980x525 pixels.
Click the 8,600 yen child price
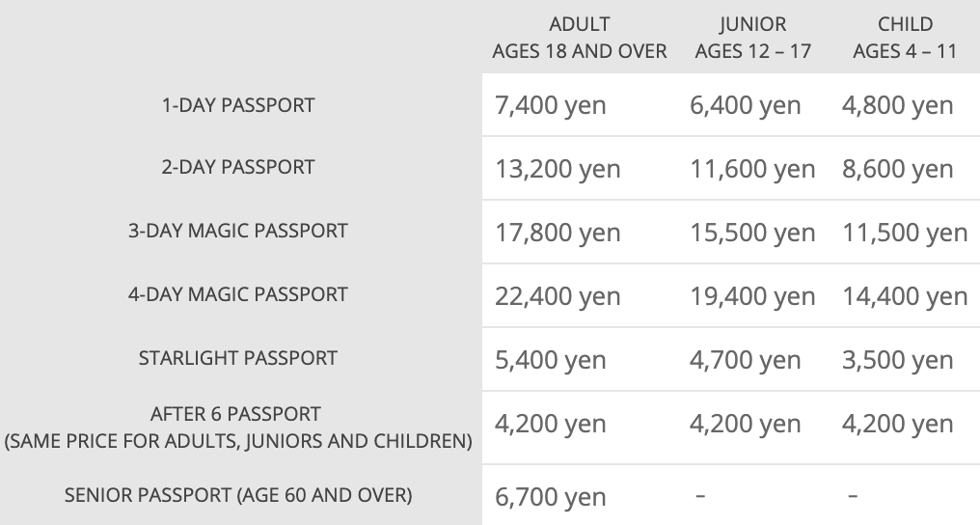coord(897,169)
